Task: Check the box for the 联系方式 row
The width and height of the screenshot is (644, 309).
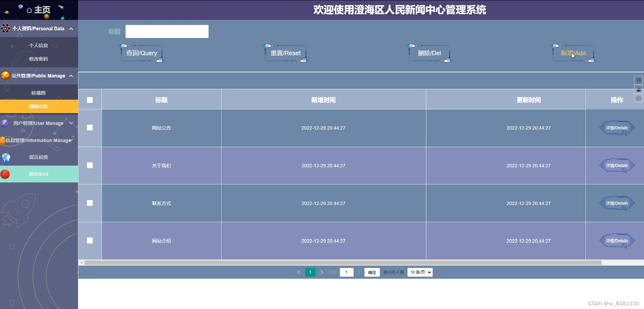Action: click(x=90, y=203)
